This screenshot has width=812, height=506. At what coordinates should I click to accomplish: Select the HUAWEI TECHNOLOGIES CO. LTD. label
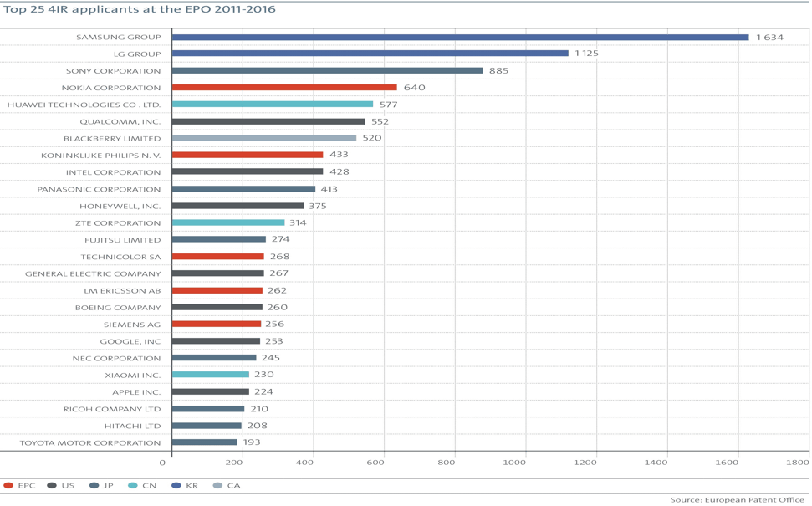pos(84,105)
